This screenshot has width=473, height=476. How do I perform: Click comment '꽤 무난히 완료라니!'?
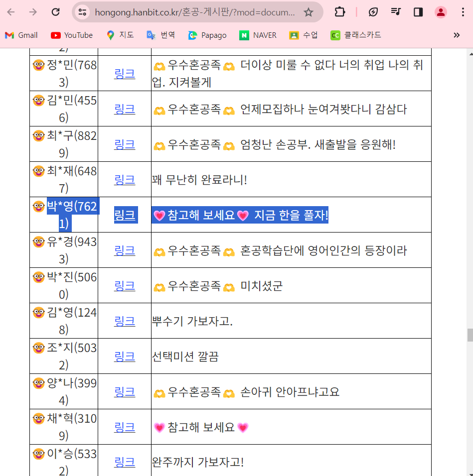(x=199, y=180)
